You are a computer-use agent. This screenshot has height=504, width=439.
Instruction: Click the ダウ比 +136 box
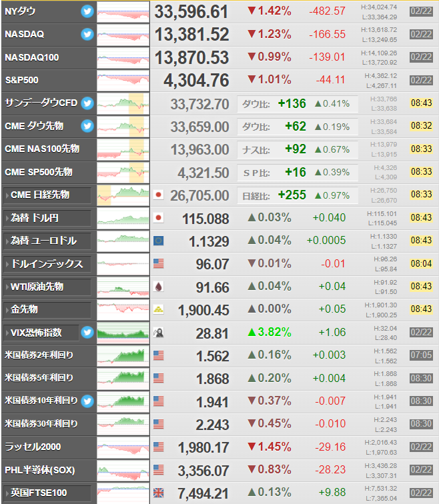pos(298,104)
